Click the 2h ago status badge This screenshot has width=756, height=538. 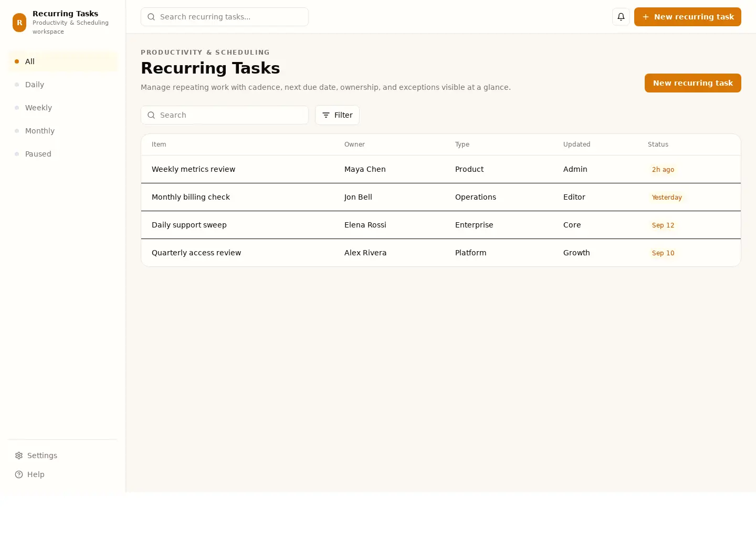pos(663,170)
